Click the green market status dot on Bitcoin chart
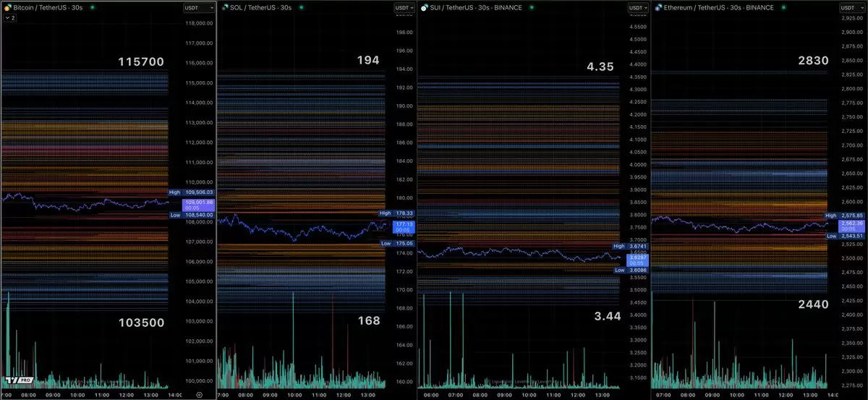This screenshot has height=400, width=868. pyautogui.click(x=94, y=7)
